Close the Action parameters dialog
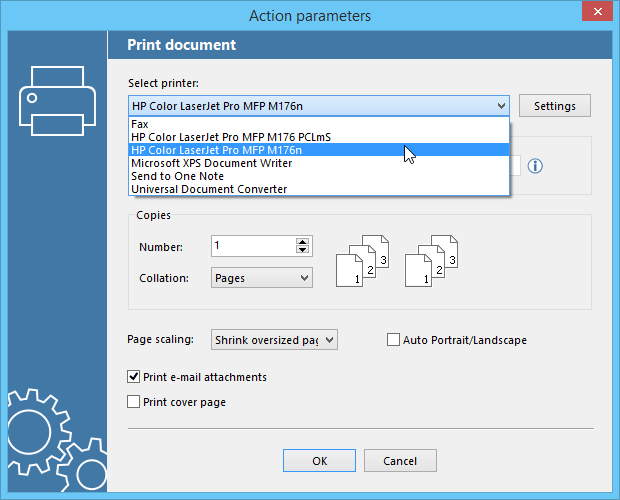The image size is (620, 500). [597, 11]
